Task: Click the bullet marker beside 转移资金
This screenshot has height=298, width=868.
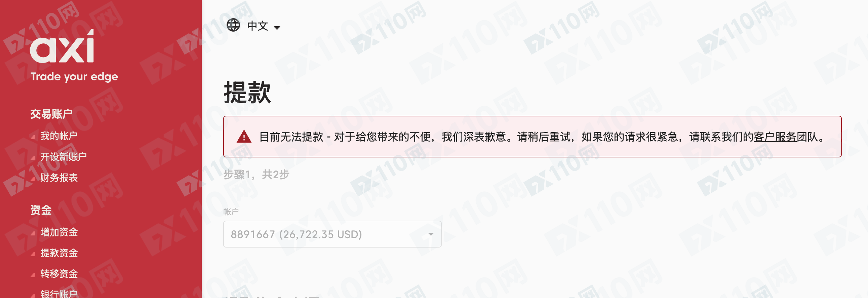Action: point(33,275)
